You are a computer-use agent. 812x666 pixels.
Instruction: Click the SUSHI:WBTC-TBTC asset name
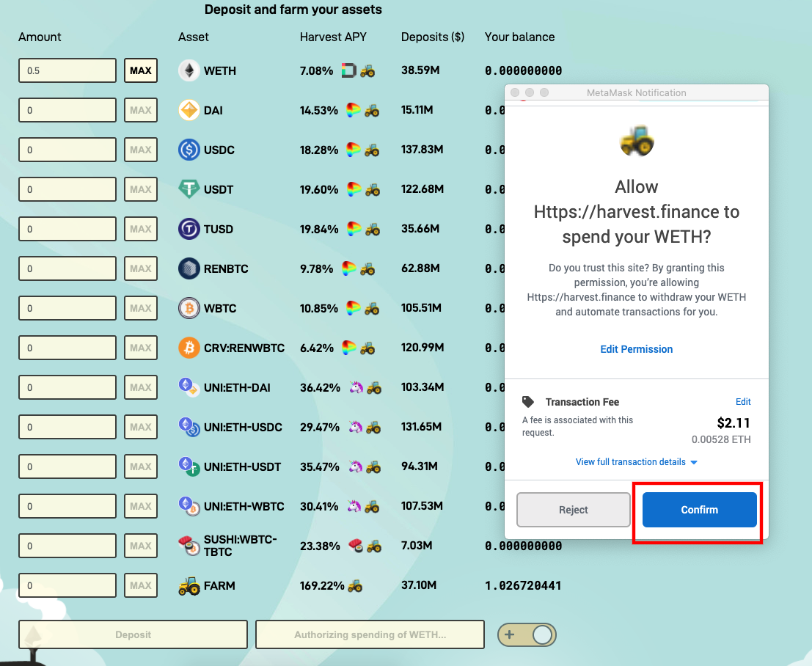[241, 545]
